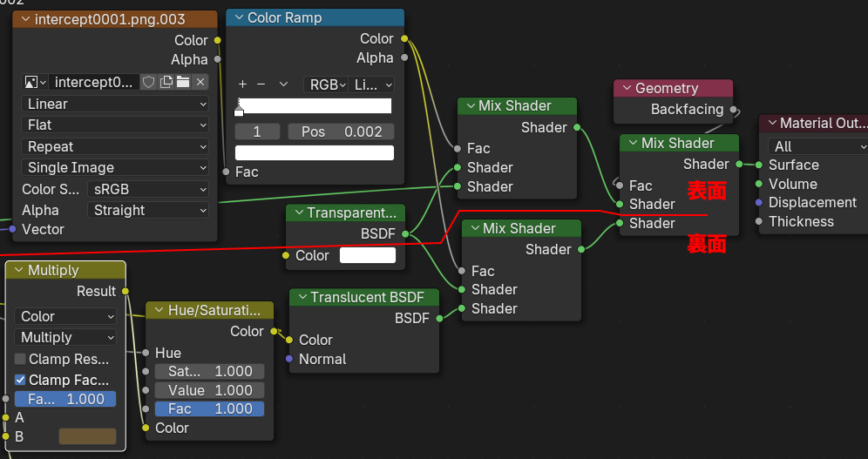Click the Color Ramp Pos field
This screenshot has width=868, height=459.
pos(341,132)
